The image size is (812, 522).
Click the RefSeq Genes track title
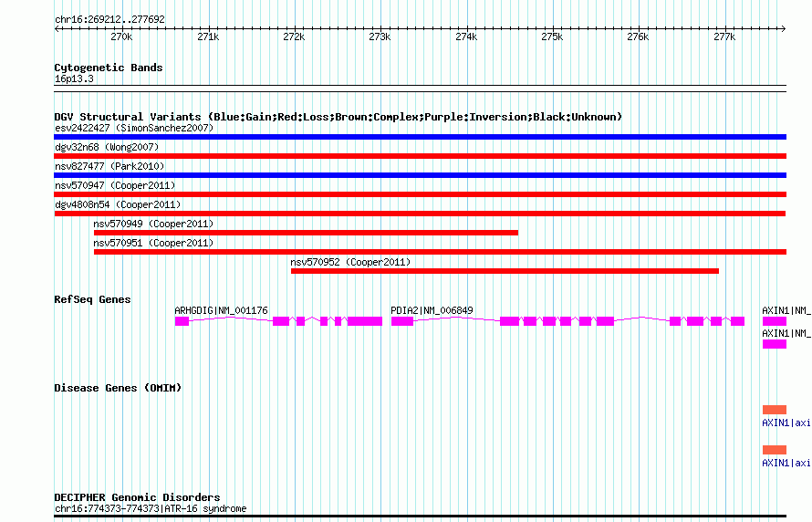(92, 299)
